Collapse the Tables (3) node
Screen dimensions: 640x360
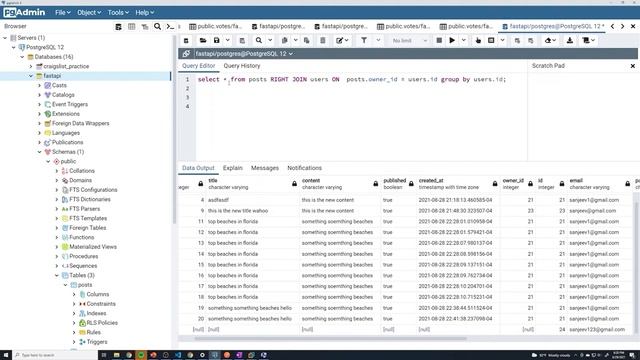[57, 276]
